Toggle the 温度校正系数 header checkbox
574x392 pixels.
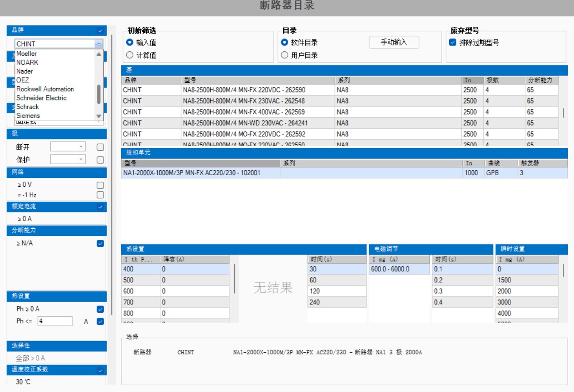[100, 370]
